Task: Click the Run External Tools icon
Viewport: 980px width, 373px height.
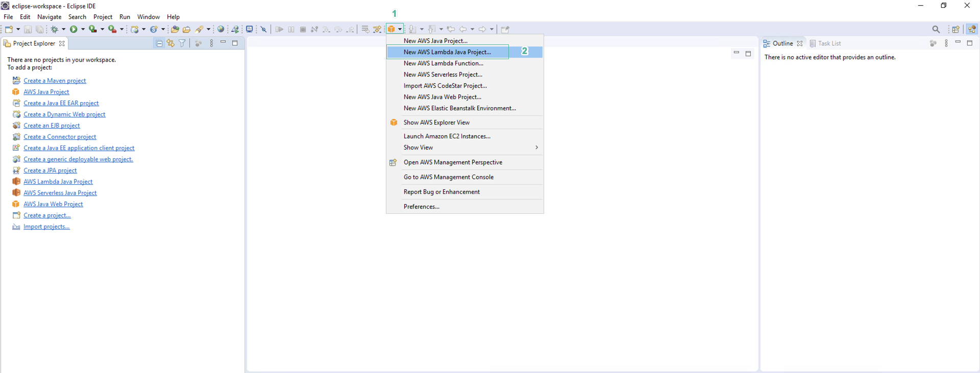Action: 112,30
